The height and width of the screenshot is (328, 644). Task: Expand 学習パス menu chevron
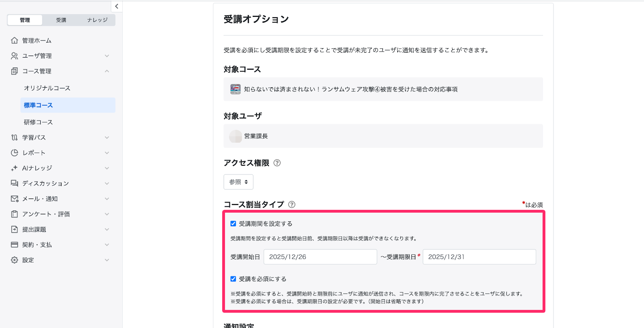107,137
